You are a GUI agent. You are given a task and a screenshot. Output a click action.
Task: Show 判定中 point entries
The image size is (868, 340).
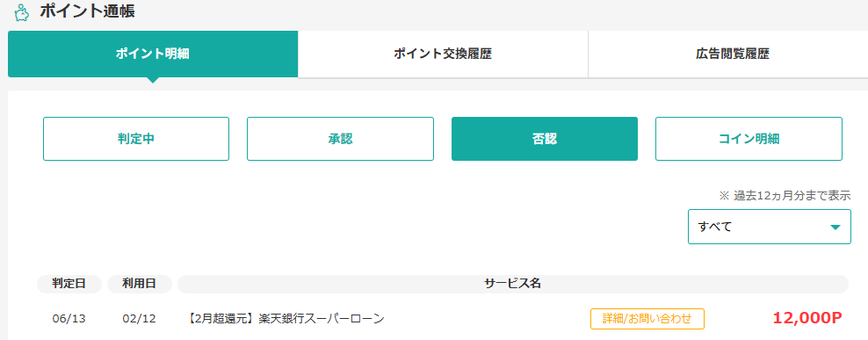click(136, 139)
